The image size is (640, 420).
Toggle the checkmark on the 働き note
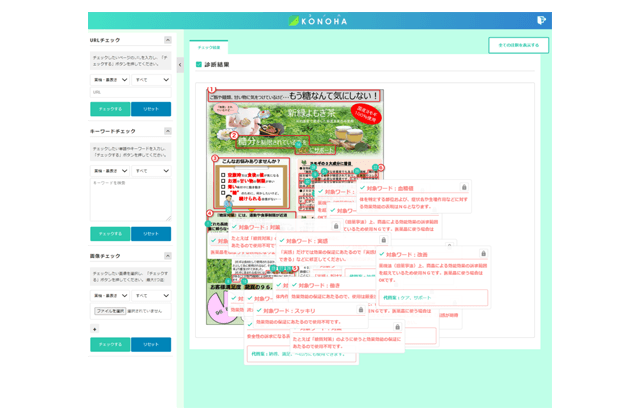tap(294, 285)
